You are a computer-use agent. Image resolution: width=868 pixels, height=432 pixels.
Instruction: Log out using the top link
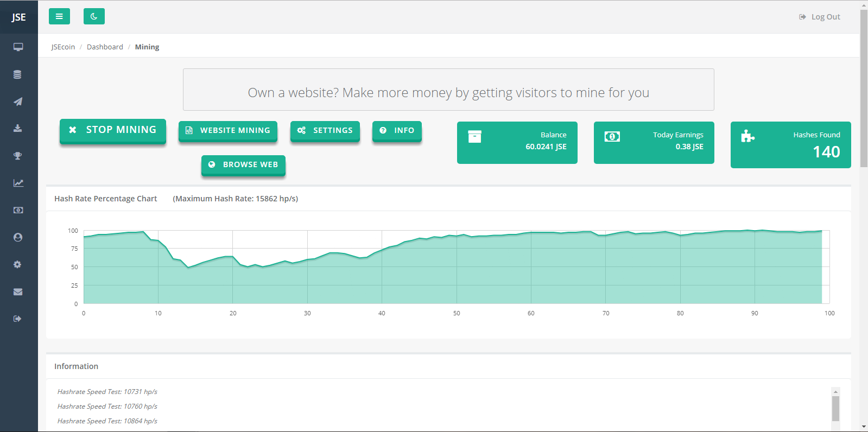820,17
